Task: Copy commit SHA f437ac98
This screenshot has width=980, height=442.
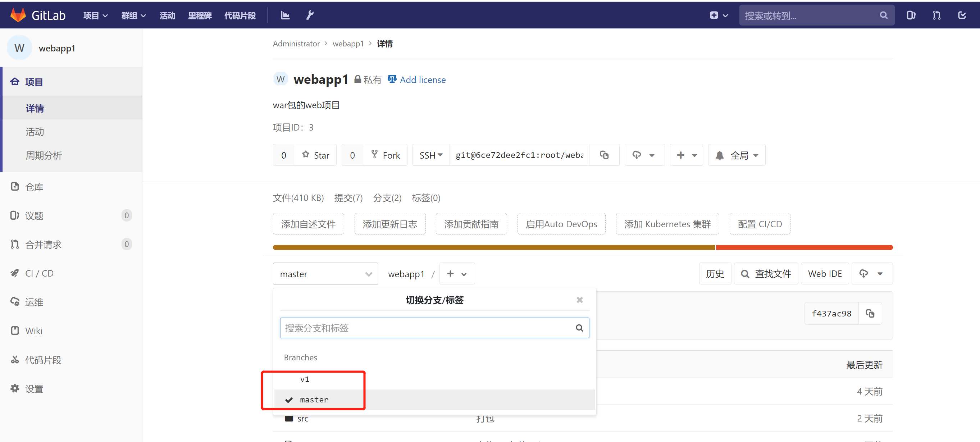Action: [x=870, y=314]
